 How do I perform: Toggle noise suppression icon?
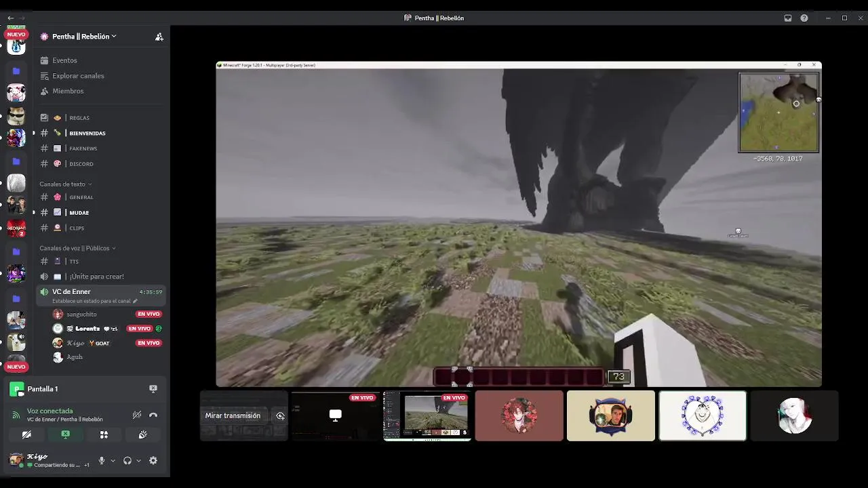[137, 415]
